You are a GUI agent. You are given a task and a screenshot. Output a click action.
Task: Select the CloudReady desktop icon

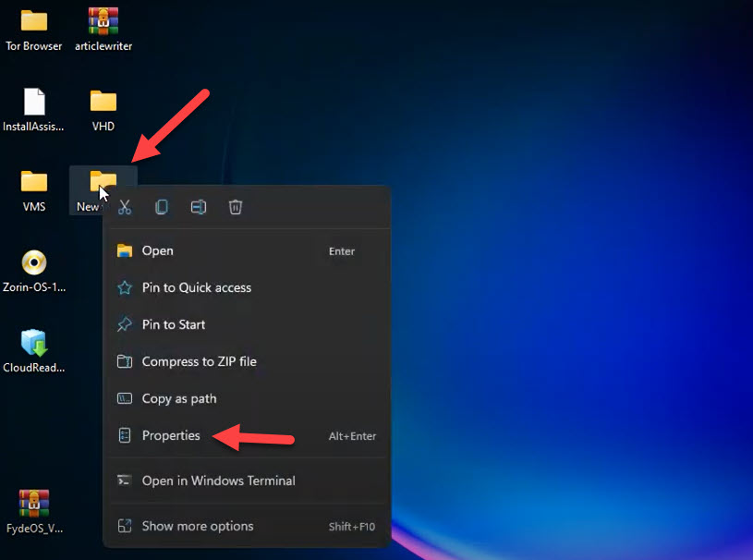coord(34,343)
